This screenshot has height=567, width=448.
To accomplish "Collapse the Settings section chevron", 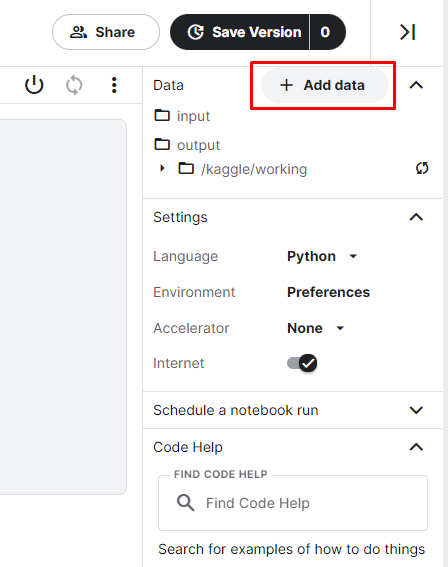I will pos(416,217).
